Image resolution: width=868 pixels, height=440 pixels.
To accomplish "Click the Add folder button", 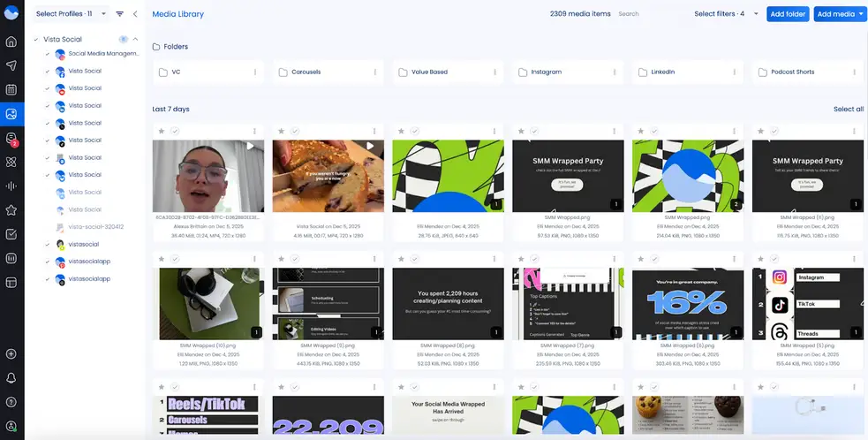I will coord(788,14).
